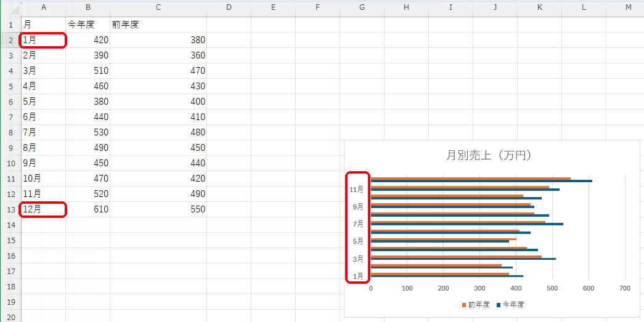Click the 今年度 blue legend entry

[510, 305]
